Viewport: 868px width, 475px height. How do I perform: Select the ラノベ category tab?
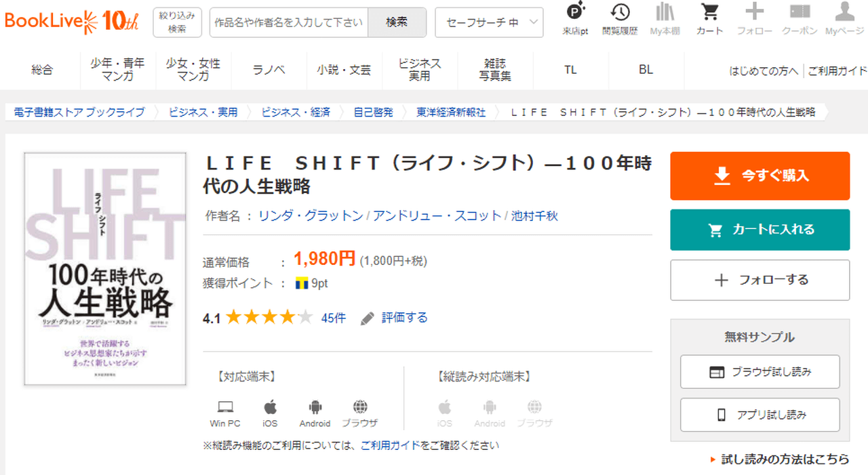point(269,70)
